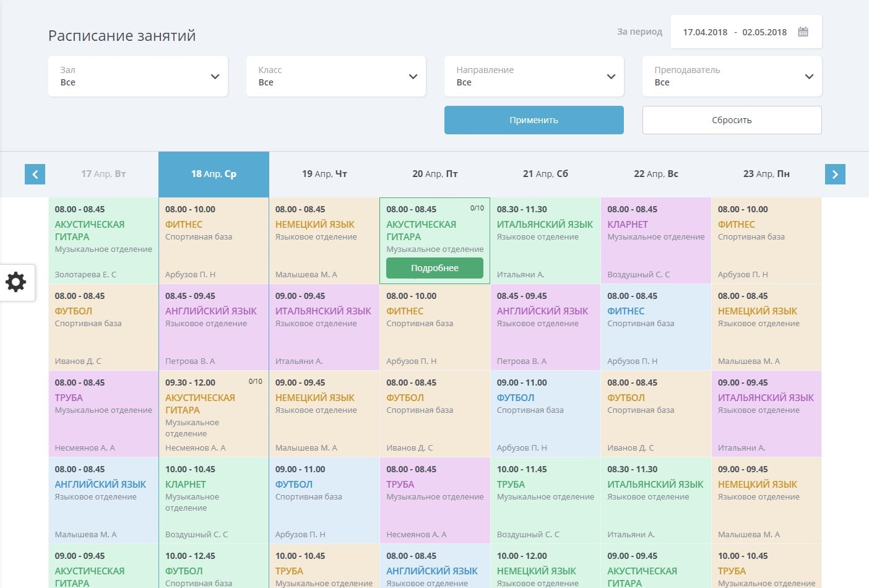Click Подробнее on the acoustic guitar class
869x588 pixels.
coord(434,268)
